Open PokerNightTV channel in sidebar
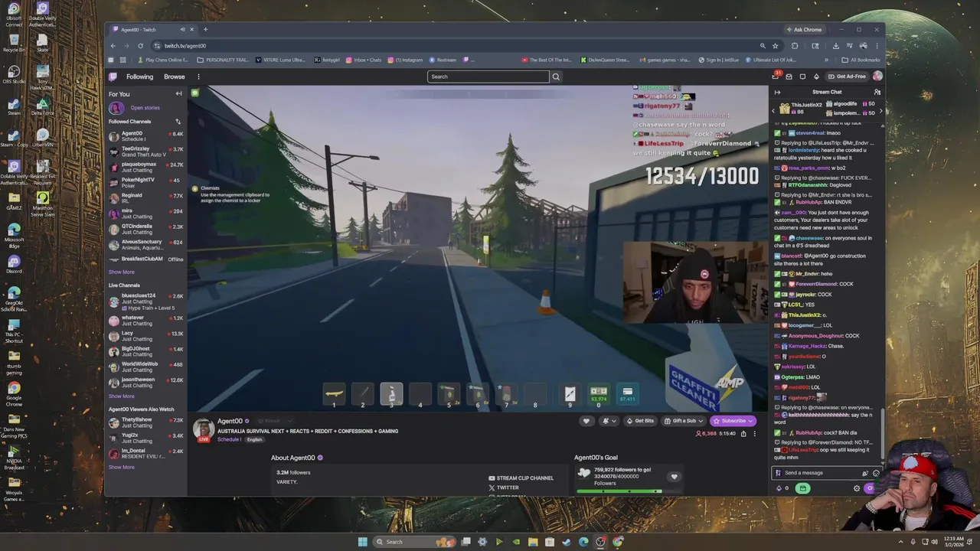 [145, 183]
